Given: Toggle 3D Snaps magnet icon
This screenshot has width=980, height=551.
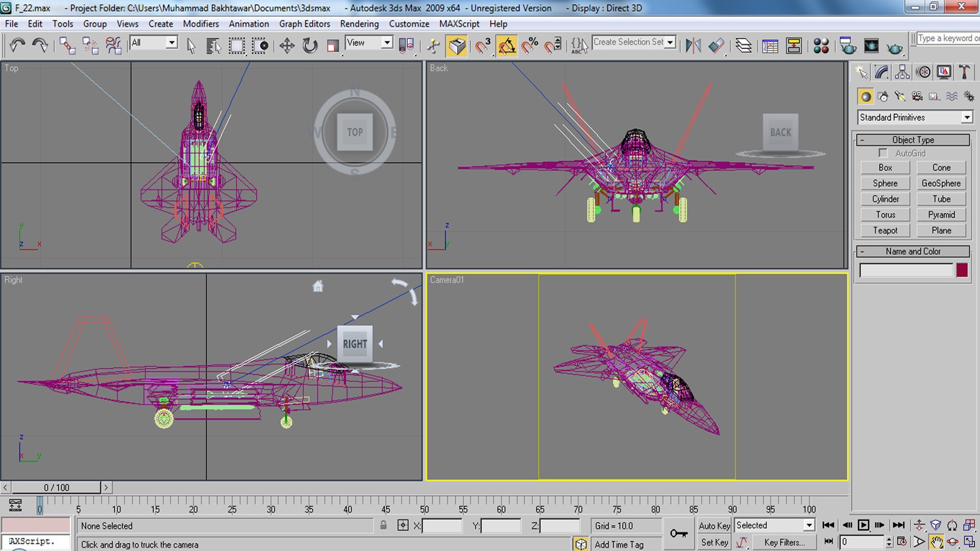Looking at the screenshot, I should [x=483, y=46].
